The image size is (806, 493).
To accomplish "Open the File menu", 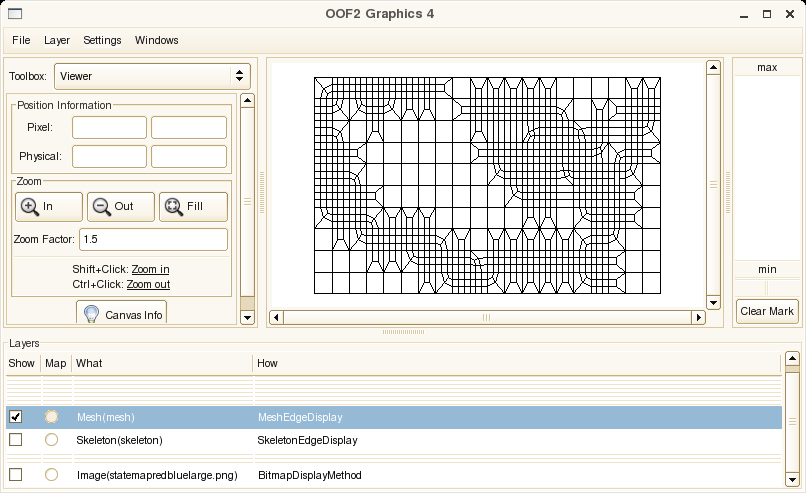I will point(21,40).
